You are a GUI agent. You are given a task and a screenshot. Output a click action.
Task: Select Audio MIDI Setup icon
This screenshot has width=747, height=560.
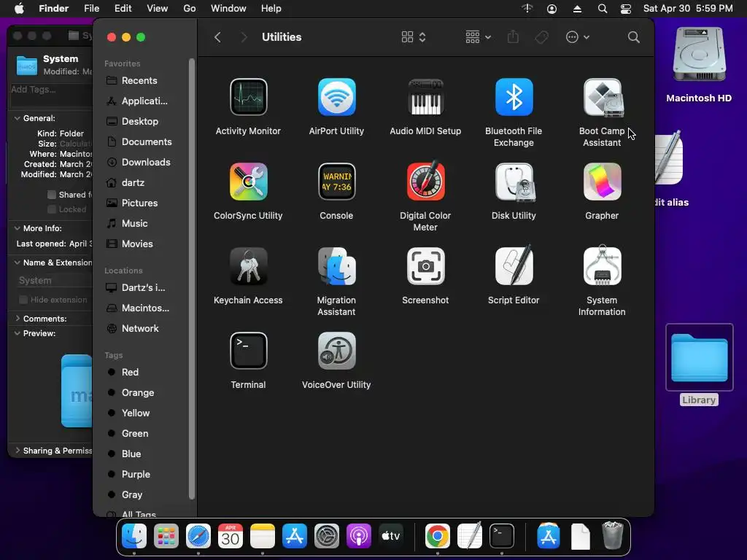[x=425, y=97]
